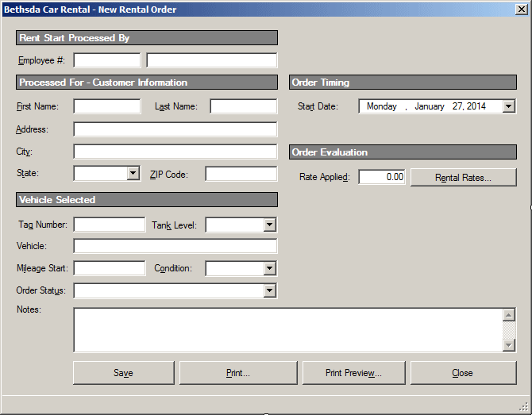Click the Order Evaluation section header
The width and height of the screenshot is (532, 415).
click(x=403, y=152)
